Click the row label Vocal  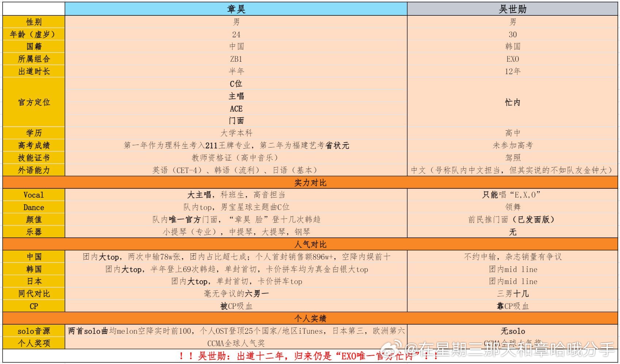coord(34,195)
